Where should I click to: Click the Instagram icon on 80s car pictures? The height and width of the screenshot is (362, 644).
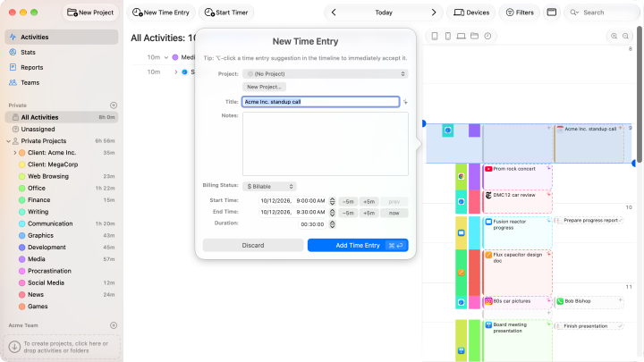pos(488,301)
